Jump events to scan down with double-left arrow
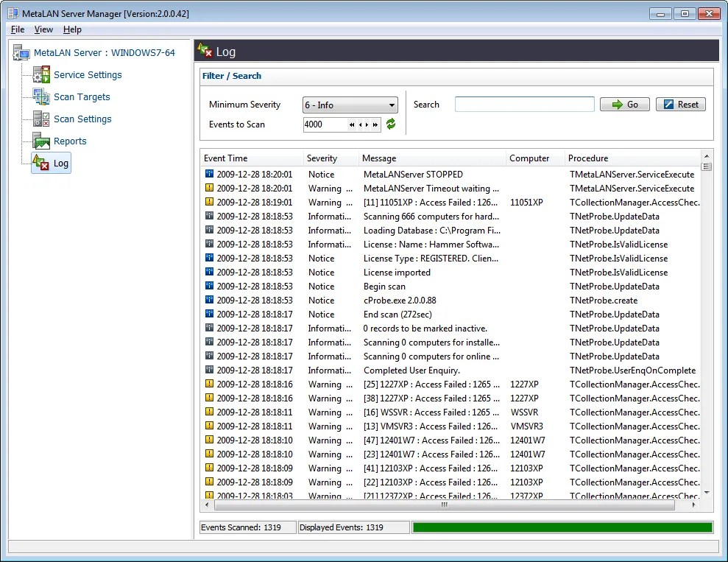The height and width of the screenshot is (562, 728). (352, 124)
